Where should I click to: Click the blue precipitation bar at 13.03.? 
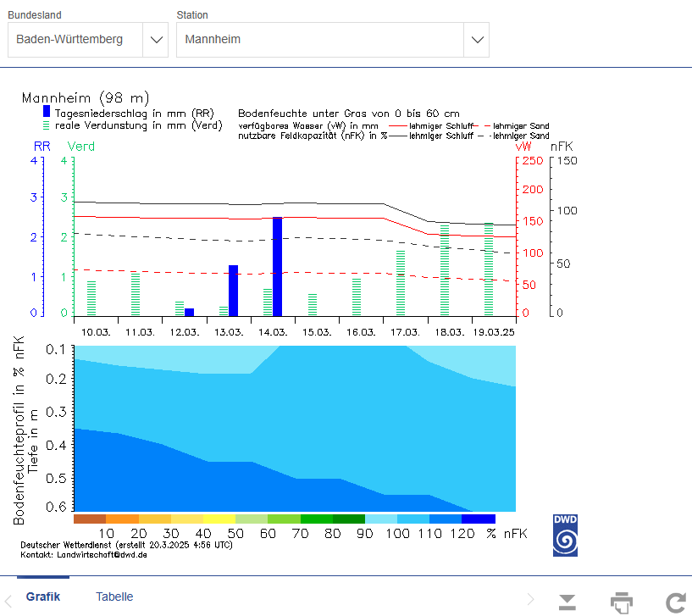pos(233,290)
